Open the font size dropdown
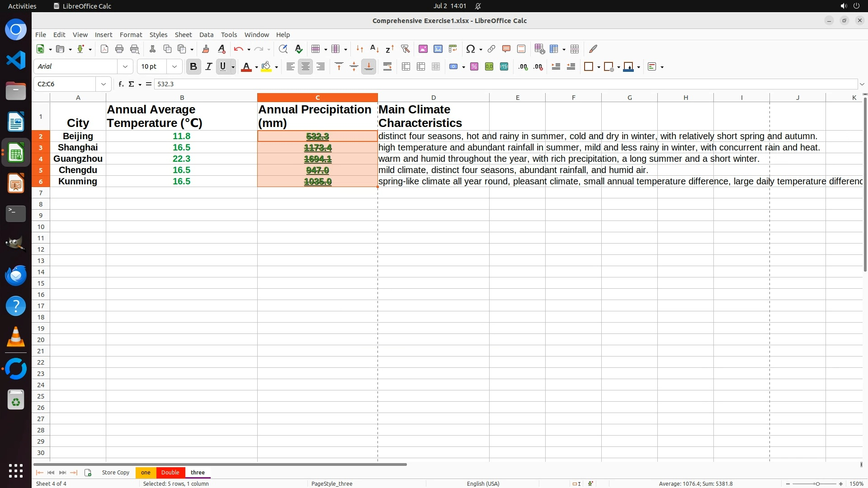The height and width of the screenshot is (488, 868). tap(175, 67)
